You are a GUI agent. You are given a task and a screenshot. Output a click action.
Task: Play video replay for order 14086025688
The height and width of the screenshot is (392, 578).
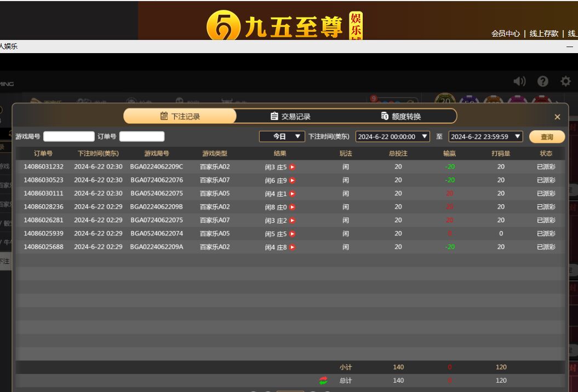coord(293,247)
